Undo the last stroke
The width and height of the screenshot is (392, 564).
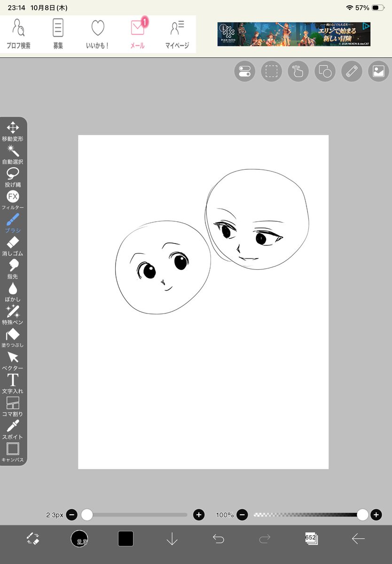(219, 539)
